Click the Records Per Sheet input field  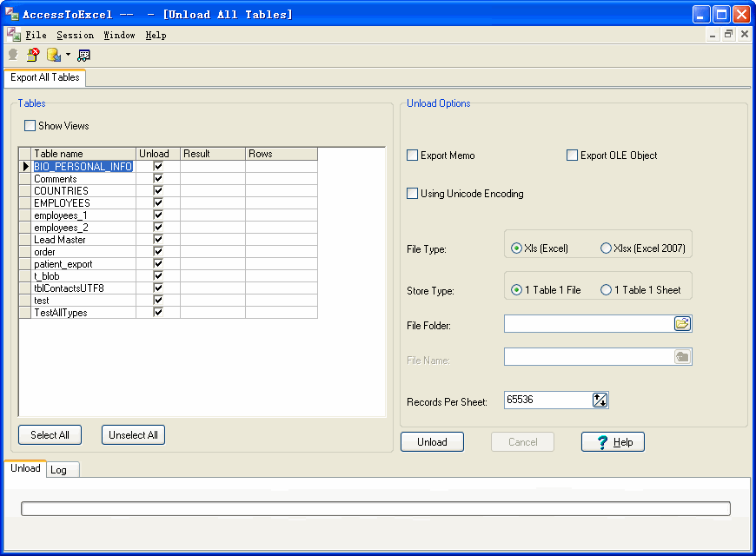coord(548,400)
